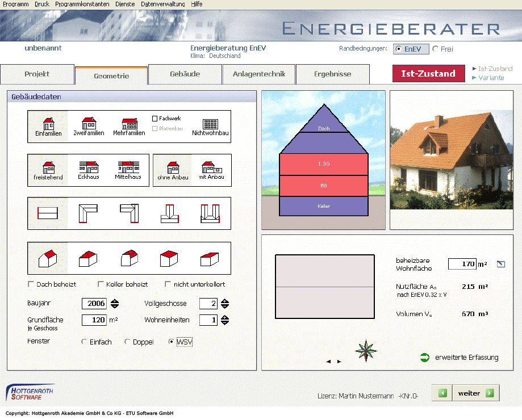The height and width of the screenshot is (420, 522).
Task: Increase the Wohneinheiten count
Action: (225, 318)
